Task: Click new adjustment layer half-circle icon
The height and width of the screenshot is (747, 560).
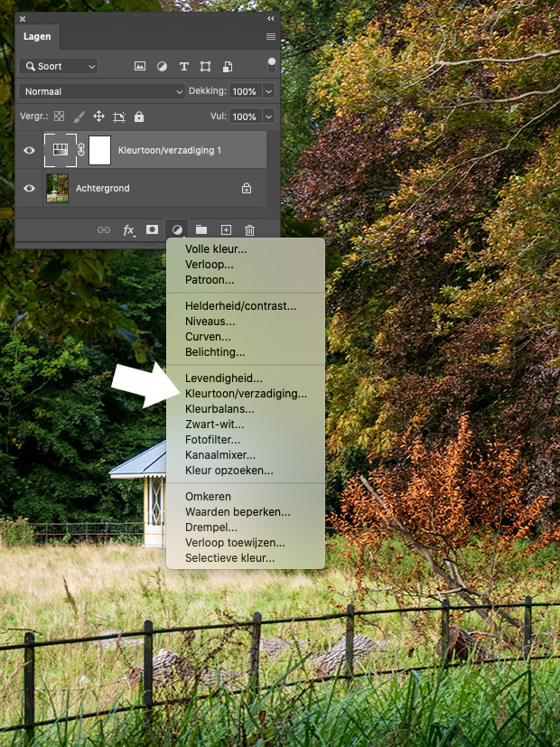Action: [177, 230]
